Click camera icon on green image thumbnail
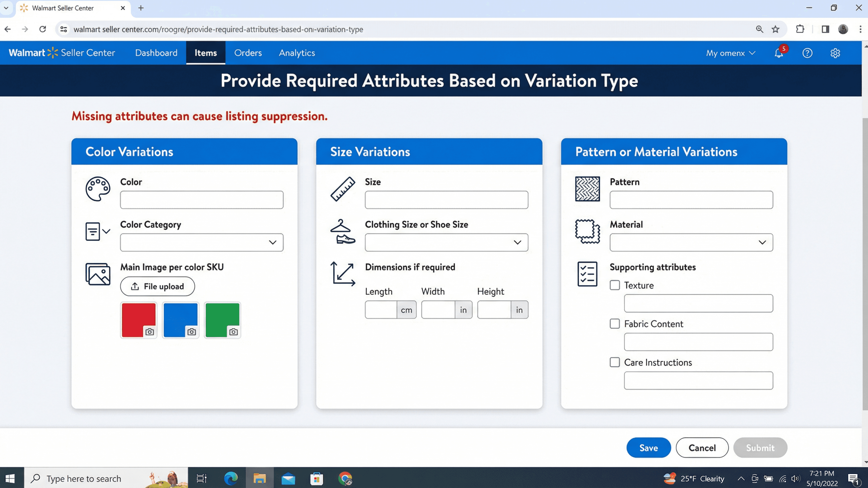Image resolution: width=868 pixels, height=488 pixels. [234, 332]
